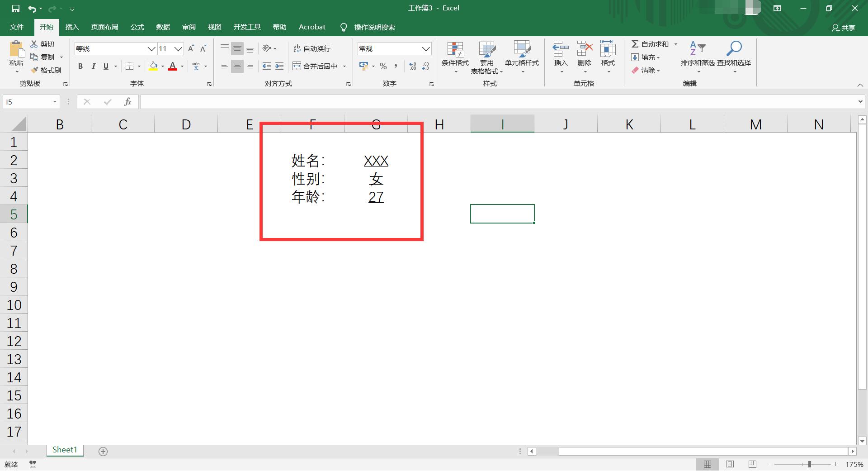The width and height of the screenshot is (868, 471).
Task: Open the font name dropdown
Action: click(151, 48)
